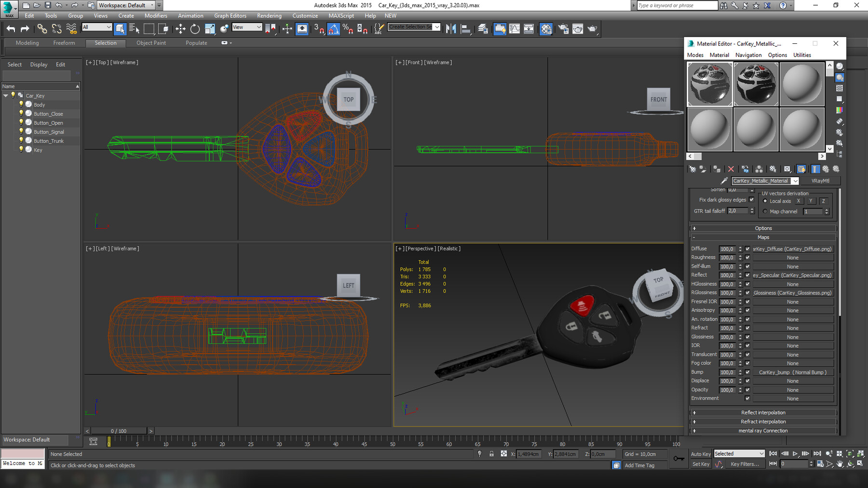Open the Graph Editors menu
868x488 pixels.
(230, 16)
